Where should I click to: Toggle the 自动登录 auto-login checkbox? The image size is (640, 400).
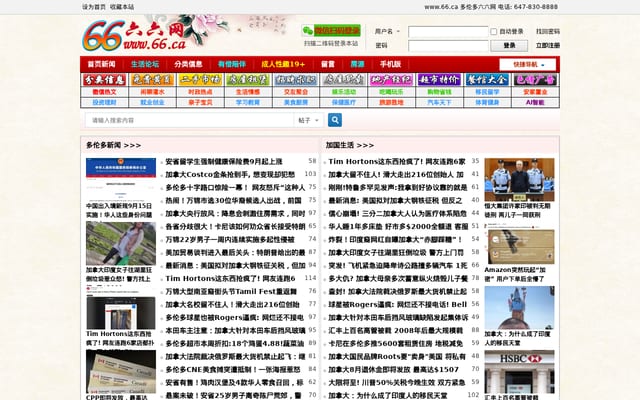click(493, 31)
